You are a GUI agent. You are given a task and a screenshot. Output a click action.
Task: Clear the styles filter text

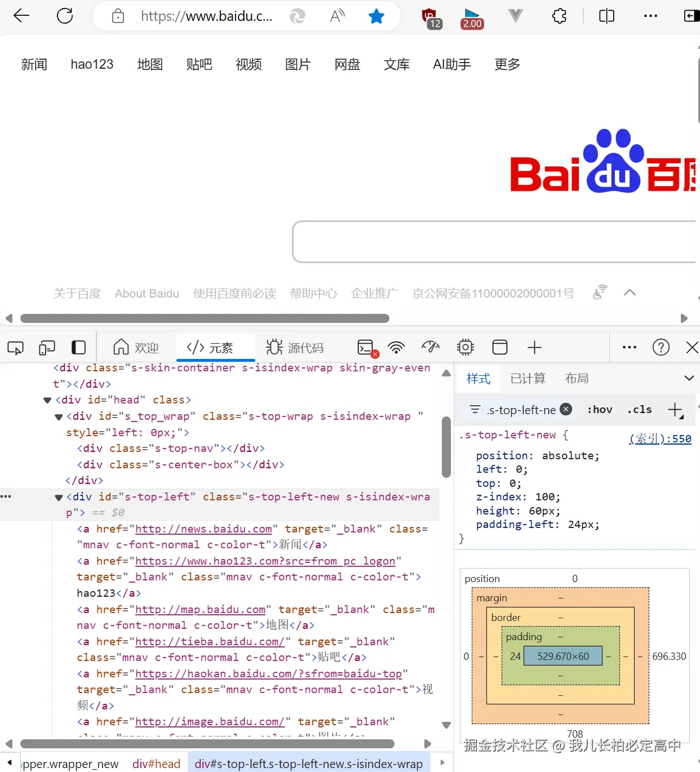click(566, 409)
